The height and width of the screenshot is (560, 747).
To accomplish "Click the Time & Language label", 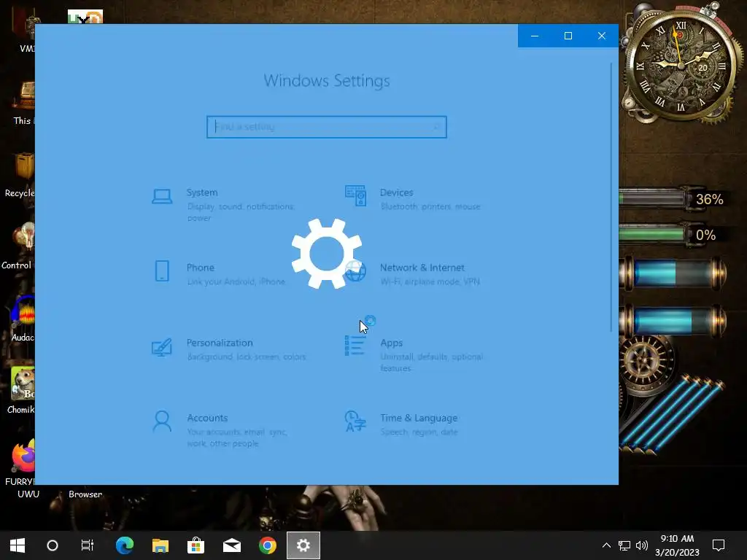I will coord(419,418).
